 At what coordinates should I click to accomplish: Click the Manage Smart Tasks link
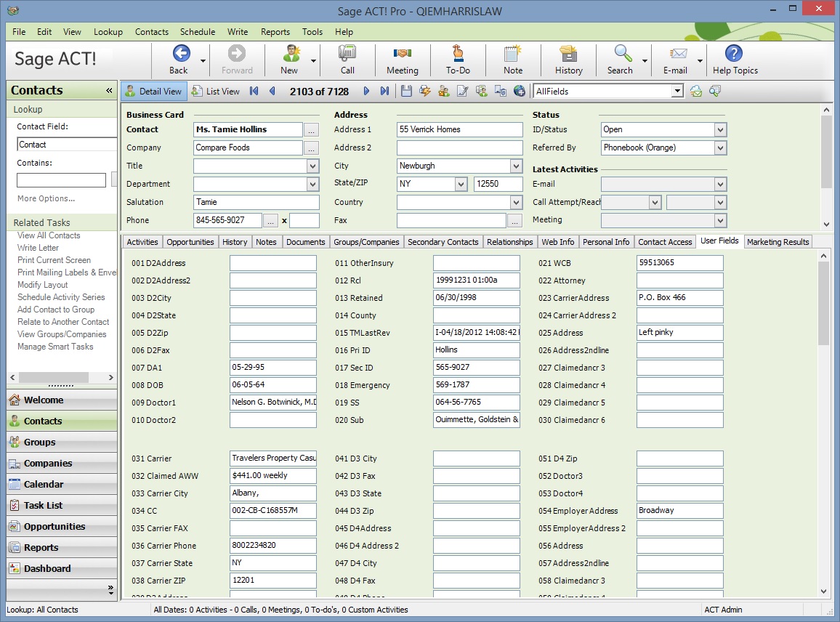pyautogui.click(x=55, y=346)
